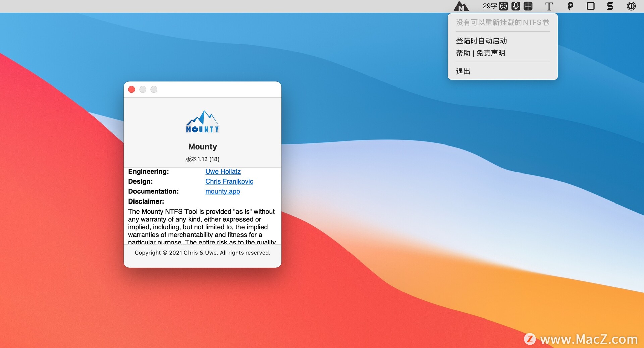Click the Engineering: label

[149, 171]
